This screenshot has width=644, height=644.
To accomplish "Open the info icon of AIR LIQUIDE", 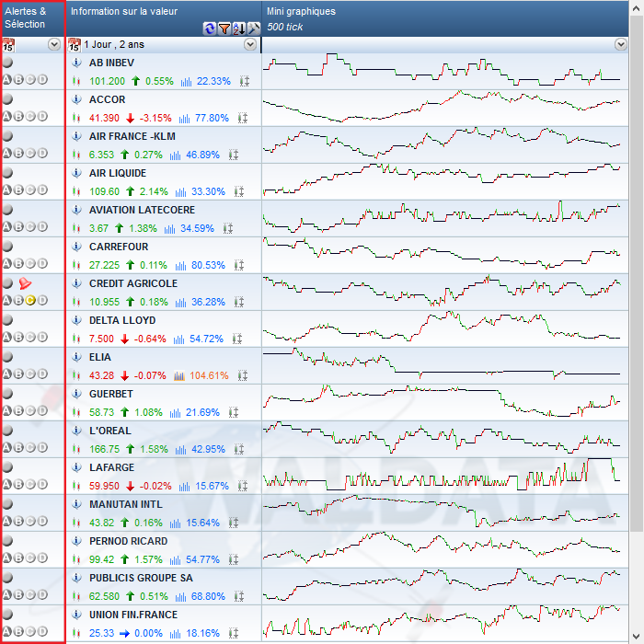I will (76, 173).
